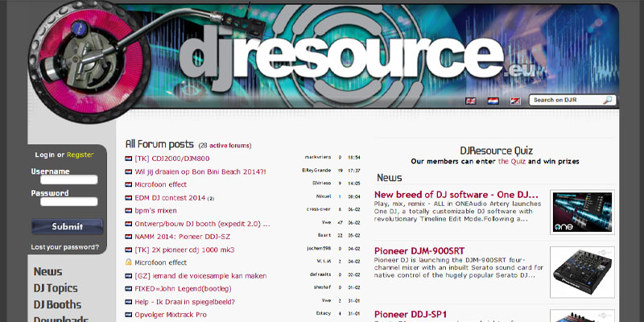Open Ontwerp/bouw DJ booth (expedit 2.0) post
This screenshot has width=644, height=322.
(x=203, y=224)
